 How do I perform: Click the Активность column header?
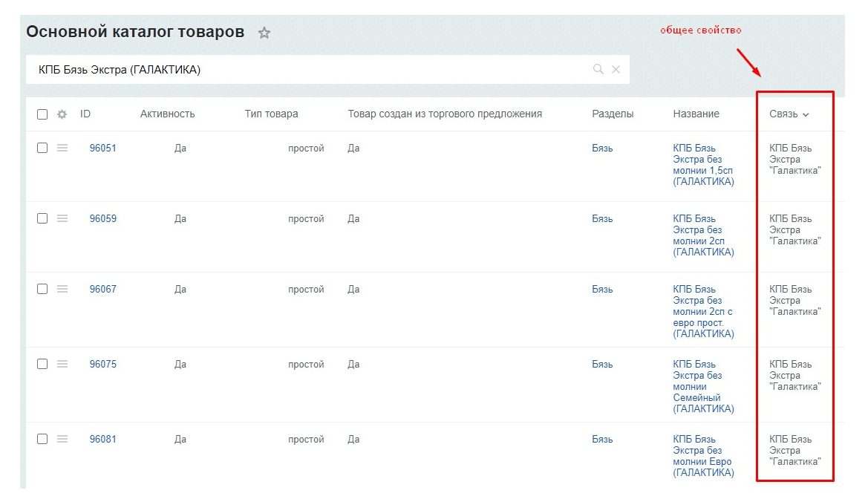click(x=167, y=114)
